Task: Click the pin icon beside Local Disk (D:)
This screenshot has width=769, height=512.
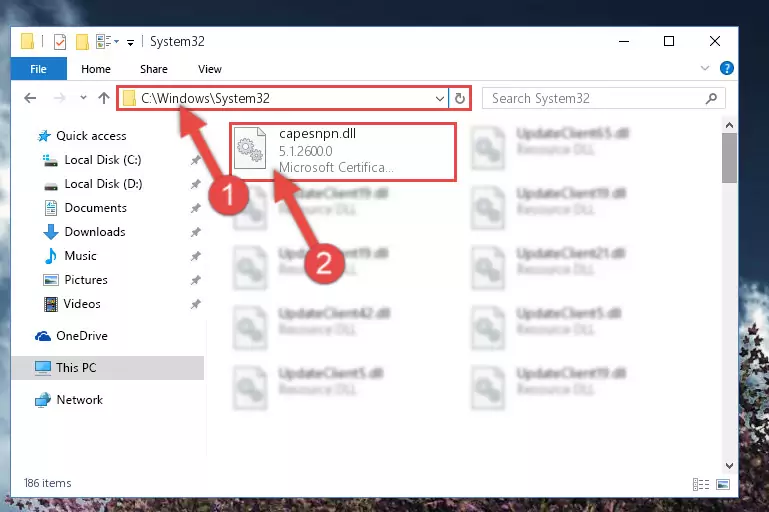Action: pos(196,184)
